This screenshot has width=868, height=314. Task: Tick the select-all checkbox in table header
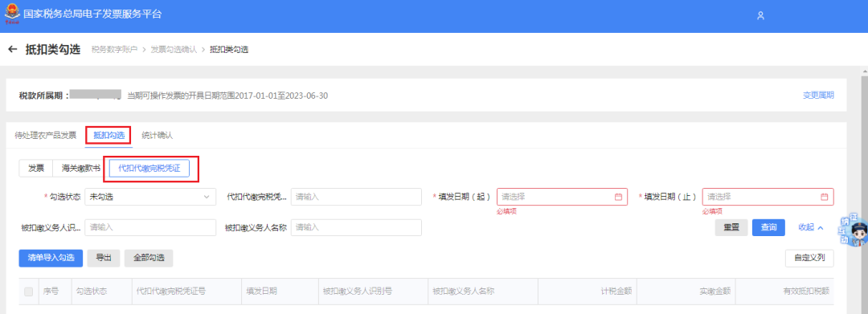tap(28, 292)
